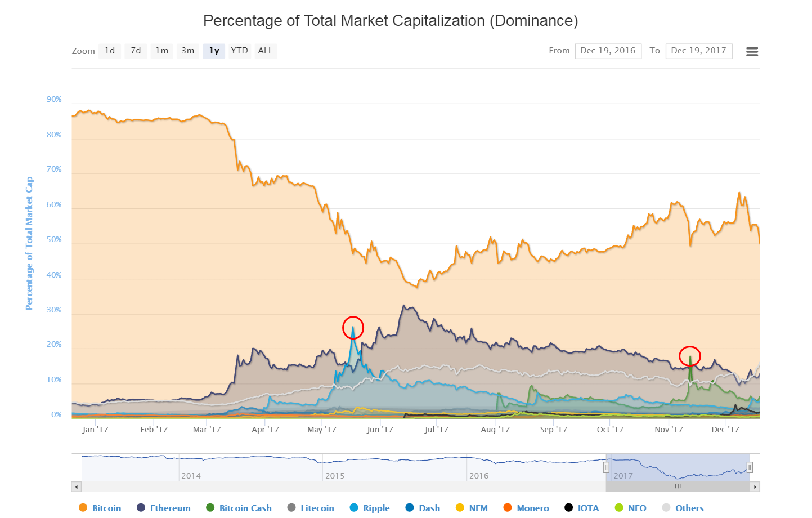Switch zoom to YTD
This screenshot has width=812, height=518.
point(239,51)
